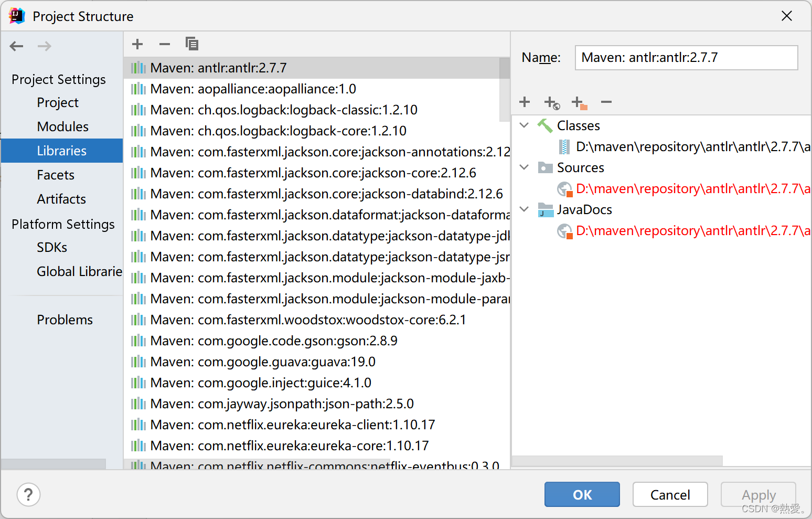Image resolution: width=812 pixels, height=519 pixels.
Task: Select guava:19.0 library
Action: coord(317,362)
